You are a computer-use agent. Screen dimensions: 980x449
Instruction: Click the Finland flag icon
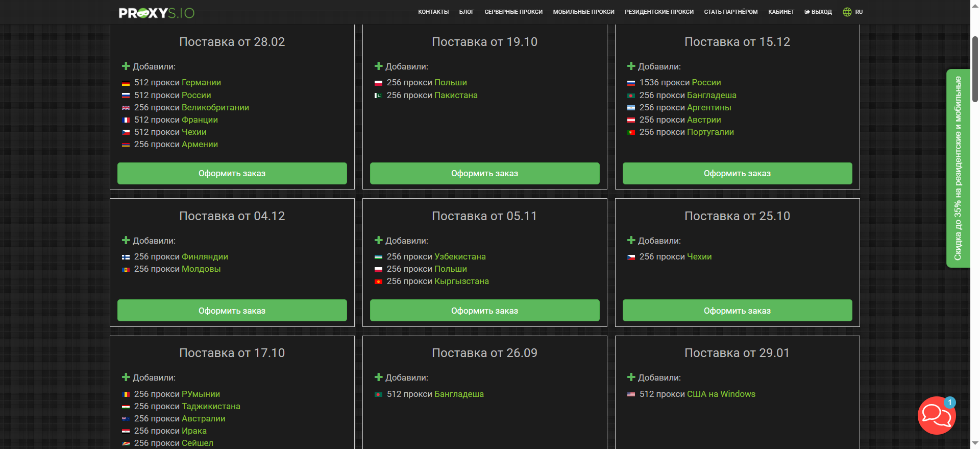tap(126, 257)
